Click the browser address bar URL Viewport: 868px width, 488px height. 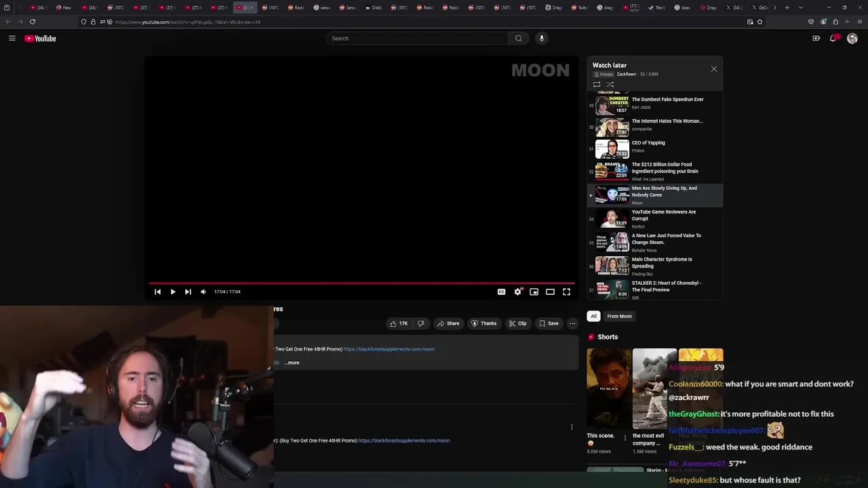[188, 22]
